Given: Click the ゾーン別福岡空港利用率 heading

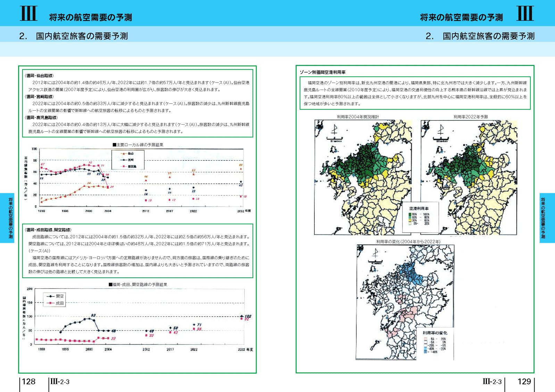Looking at the screenshot, I should (322, 72).
